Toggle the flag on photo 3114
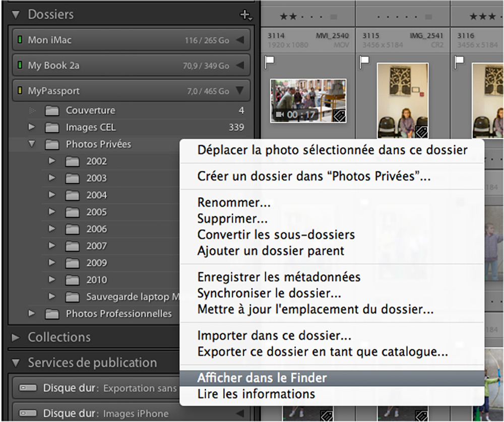The image size is (504, 422). pos(269,62)
